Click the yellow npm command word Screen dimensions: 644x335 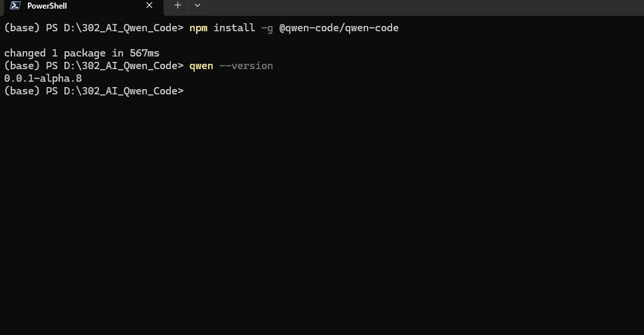pos(198,29)
